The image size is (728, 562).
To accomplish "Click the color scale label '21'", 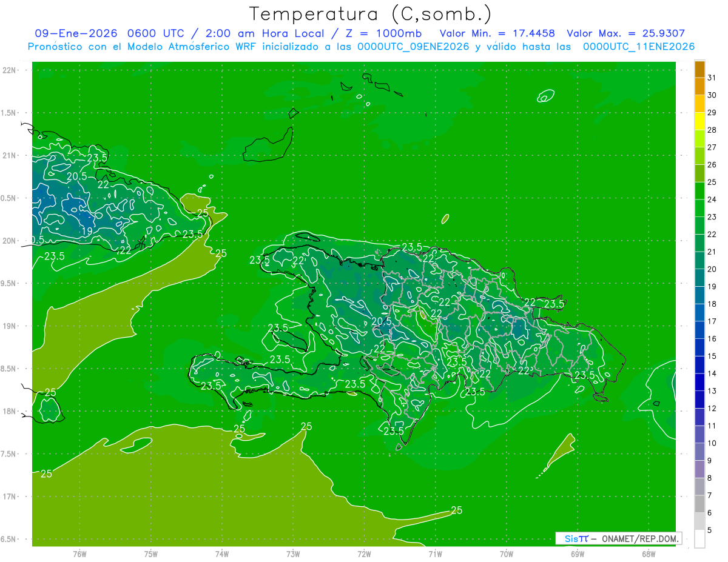I will [712, 252].
